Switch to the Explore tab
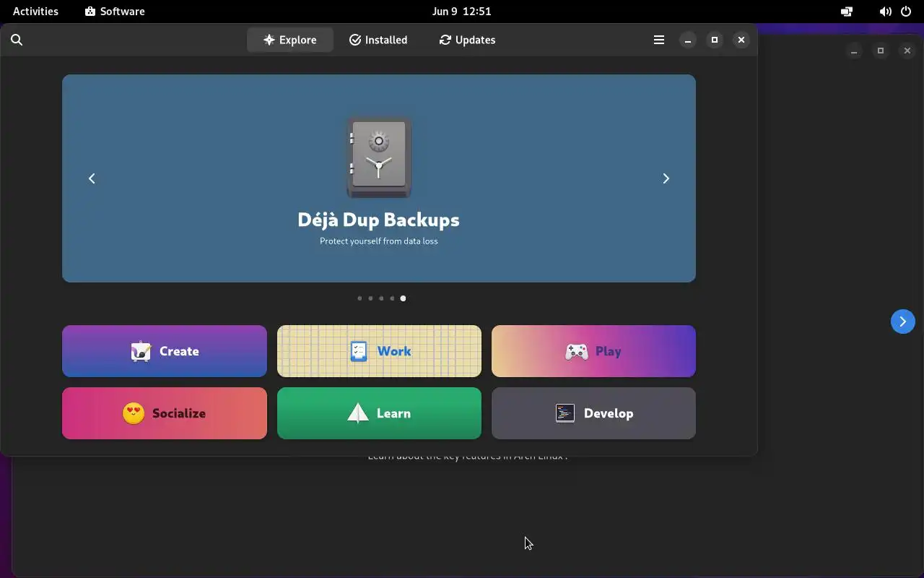The width and height of the screenshot is (924, 578). coord(290,40)
